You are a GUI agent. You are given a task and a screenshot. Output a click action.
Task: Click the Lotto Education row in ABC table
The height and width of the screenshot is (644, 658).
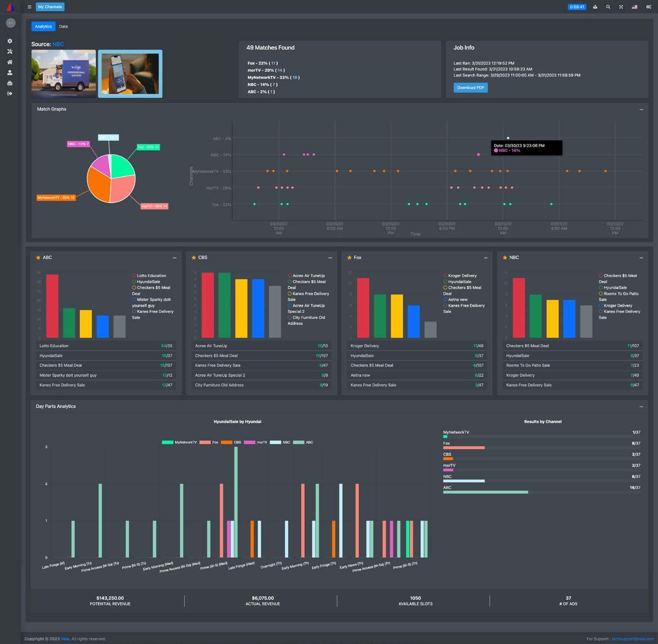click(106, 346)
